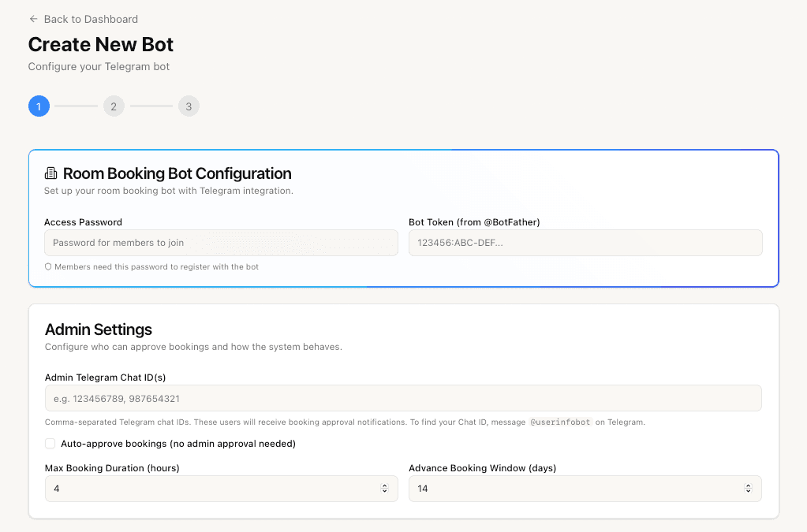Viewport: 807px width, 532px height.
Task: Select step 3 in the progress indicator
Action: click(x=189, y=106)
